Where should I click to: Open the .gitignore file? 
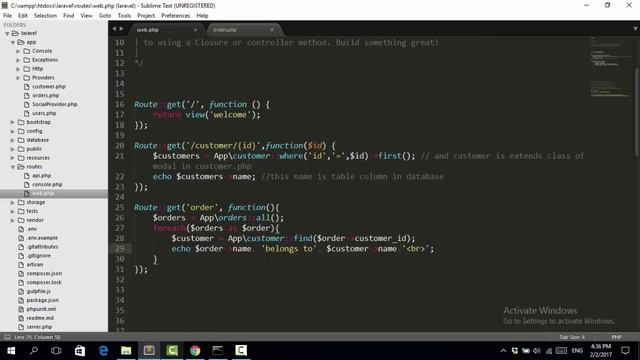(x=39, y=256)
